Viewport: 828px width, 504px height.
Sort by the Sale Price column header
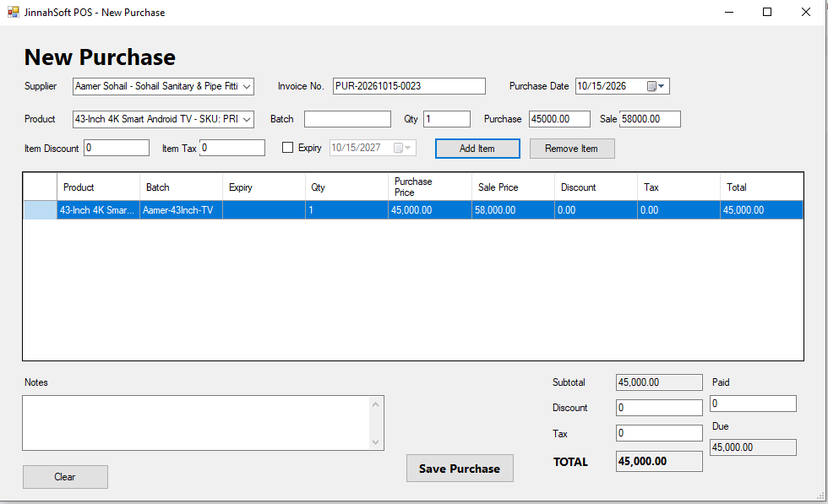(514, 187)
